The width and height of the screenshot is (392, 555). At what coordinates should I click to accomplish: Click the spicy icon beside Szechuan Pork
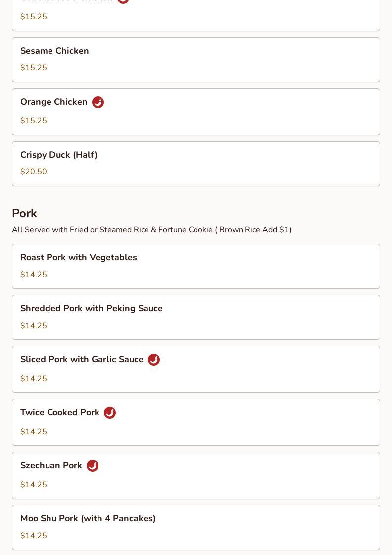[93, 466]
